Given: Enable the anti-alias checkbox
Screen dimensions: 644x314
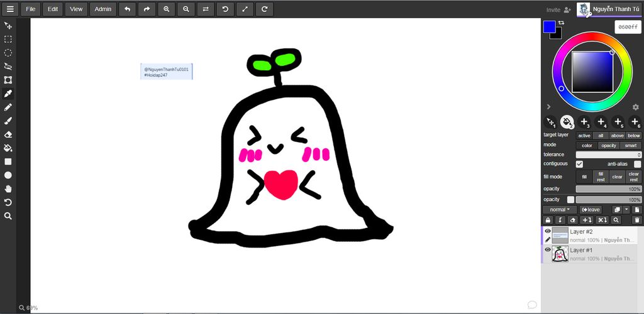Looking at the screenshot, I should [638, 164].
